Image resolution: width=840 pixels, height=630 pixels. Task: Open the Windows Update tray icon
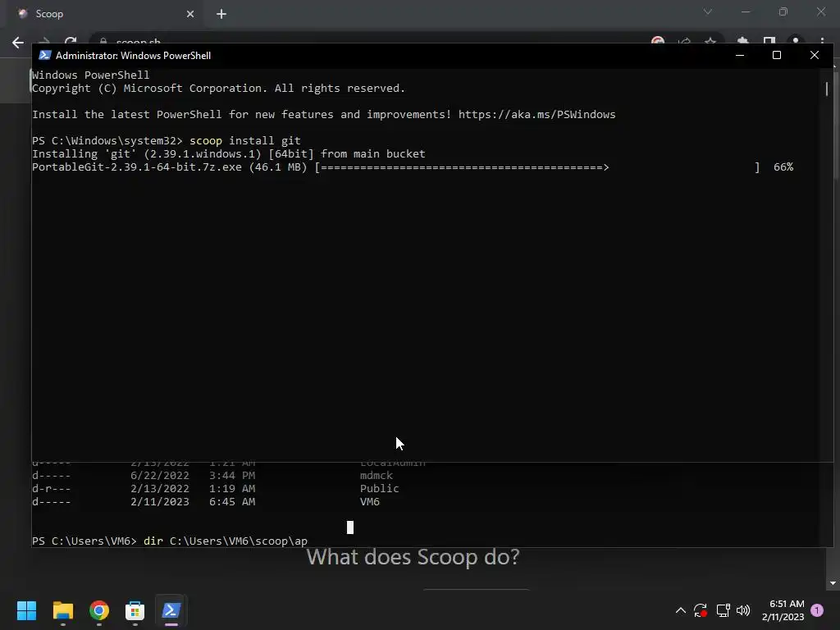[x=701, y=610]
